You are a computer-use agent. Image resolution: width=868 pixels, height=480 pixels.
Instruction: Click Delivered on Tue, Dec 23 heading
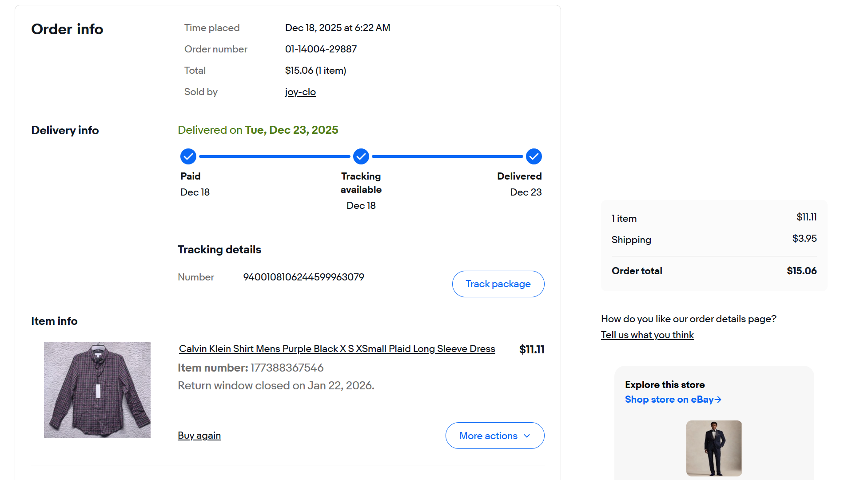coord(258,130)
